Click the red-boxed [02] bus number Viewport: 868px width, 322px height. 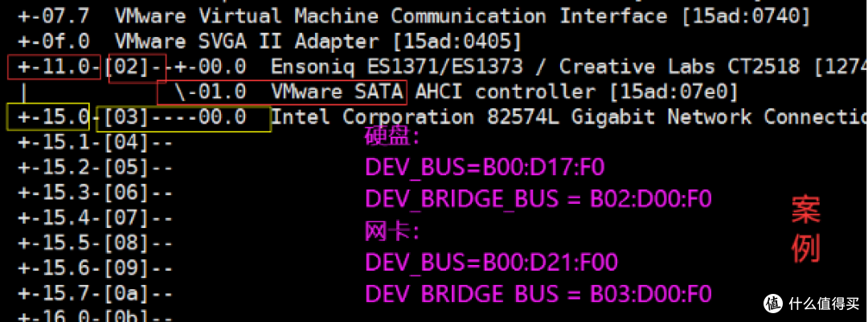click(x=137, y=68)
